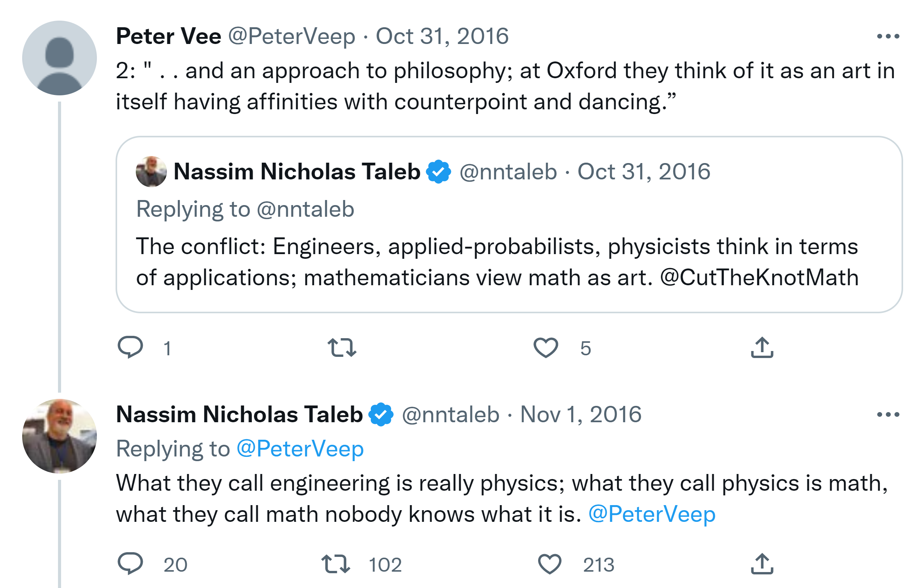Click Nov 1, 2016 timestamp on Taleb's tweet
This screenshot has height=588, width=921.
point(581,414)
